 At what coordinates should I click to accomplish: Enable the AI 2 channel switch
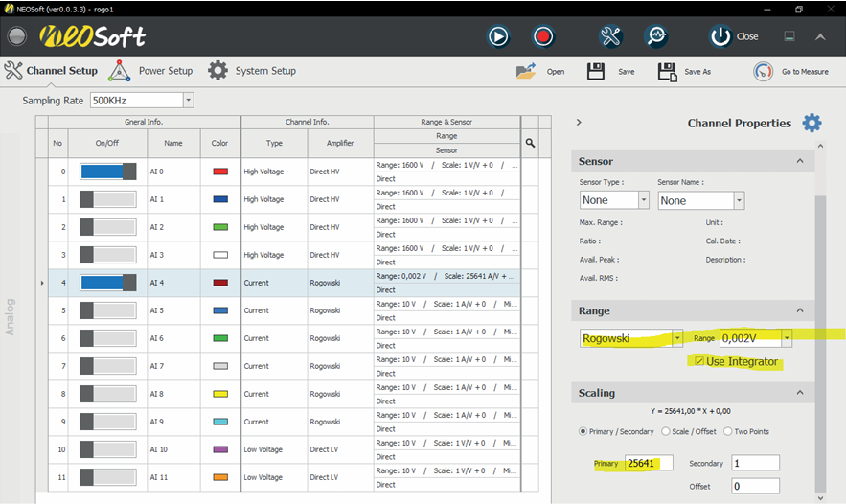pos(108,227)
